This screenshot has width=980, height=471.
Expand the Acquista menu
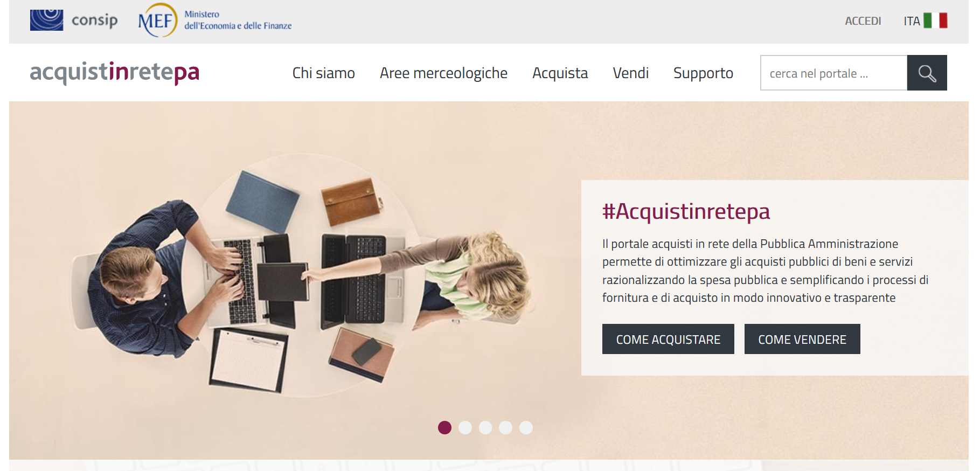click(x=560, y=73)
